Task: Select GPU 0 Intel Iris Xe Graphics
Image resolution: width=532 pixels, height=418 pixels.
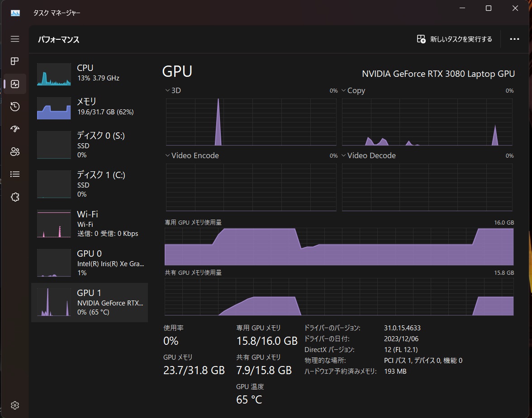Action: point(90,262)
